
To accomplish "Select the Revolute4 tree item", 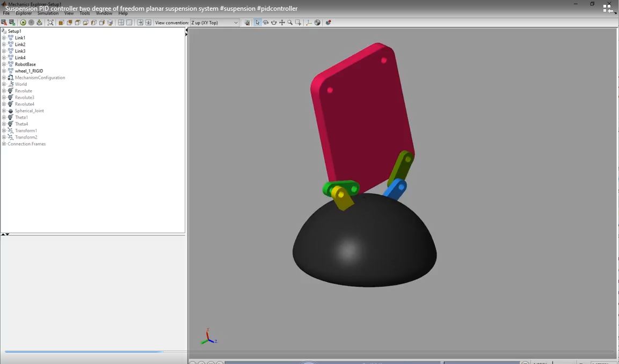I will [x=25, y=104].
